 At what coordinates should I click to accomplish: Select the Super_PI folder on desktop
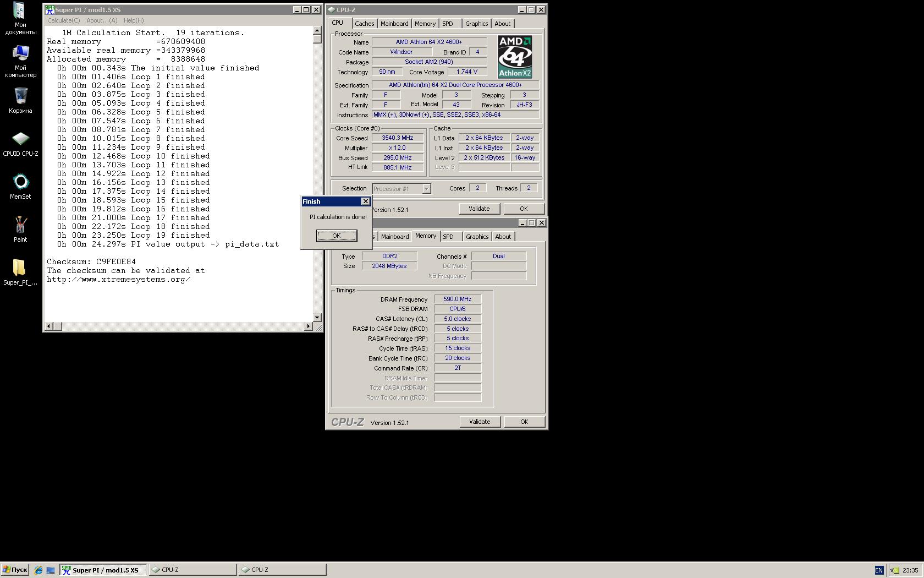click(20, 272)
